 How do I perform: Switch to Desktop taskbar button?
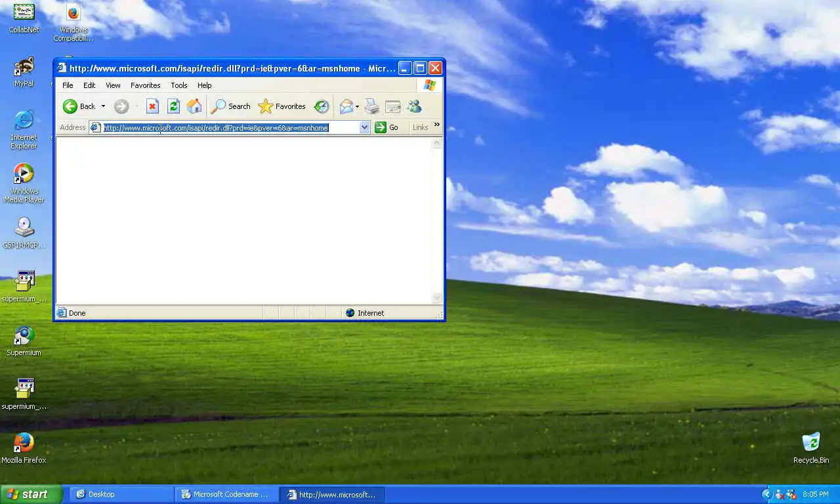click(121, 494)
